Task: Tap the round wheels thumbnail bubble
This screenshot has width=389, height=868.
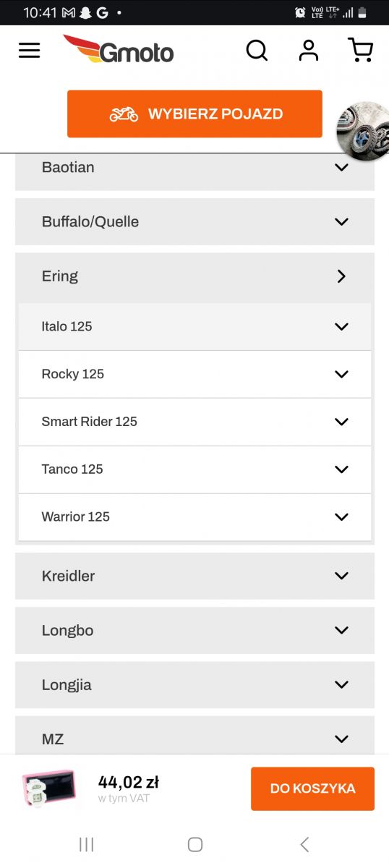Action: point(363,131)
